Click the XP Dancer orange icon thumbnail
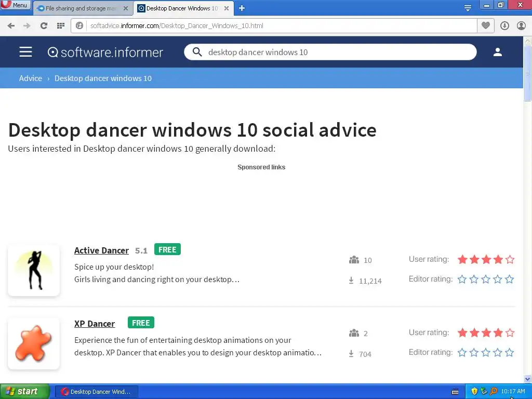The height and width of the screenshot is (399, 532). coord(34,343)
